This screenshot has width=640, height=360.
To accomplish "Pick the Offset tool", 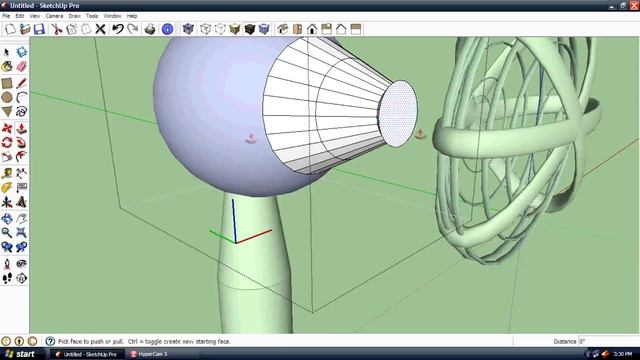I will pos(22,156).
